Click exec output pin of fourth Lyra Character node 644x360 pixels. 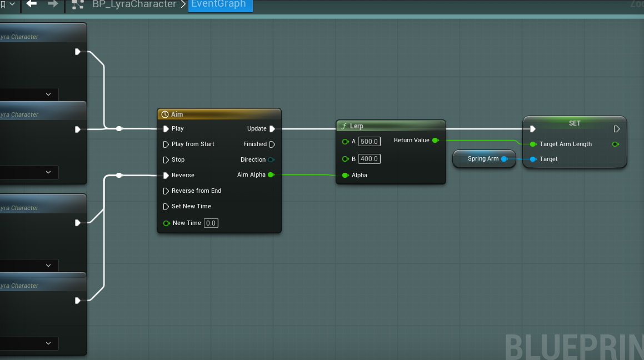pos(78,301)
